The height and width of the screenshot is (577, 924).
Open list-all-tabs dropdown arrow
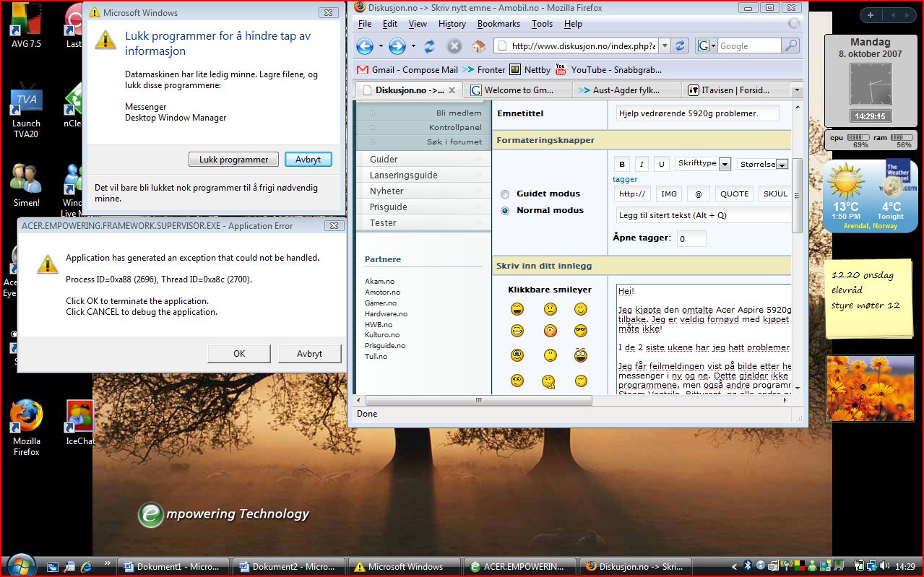796,90
